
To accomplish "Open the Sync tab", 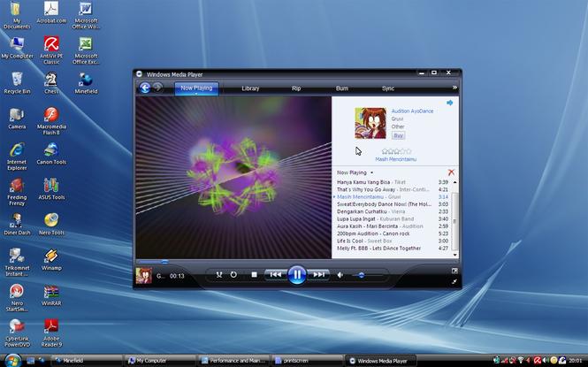I will pos(388,88).
